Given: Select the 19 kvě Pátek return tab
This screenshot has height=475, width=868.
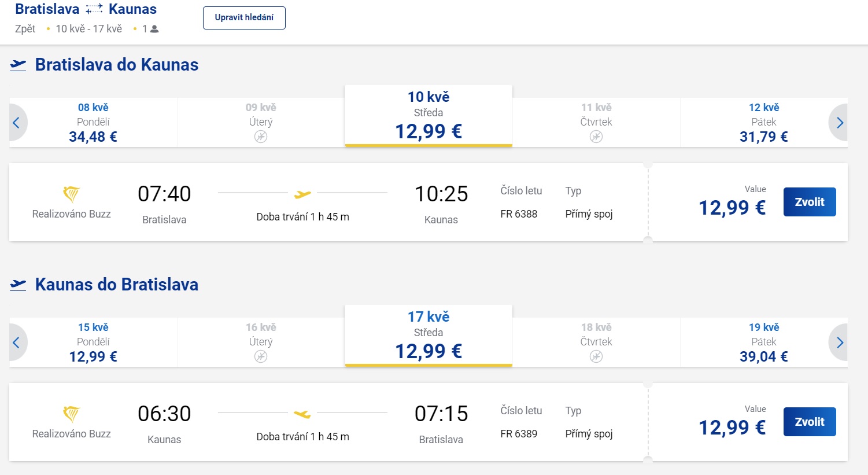Looking at the screenshot, I should click(x=763, y=342).
